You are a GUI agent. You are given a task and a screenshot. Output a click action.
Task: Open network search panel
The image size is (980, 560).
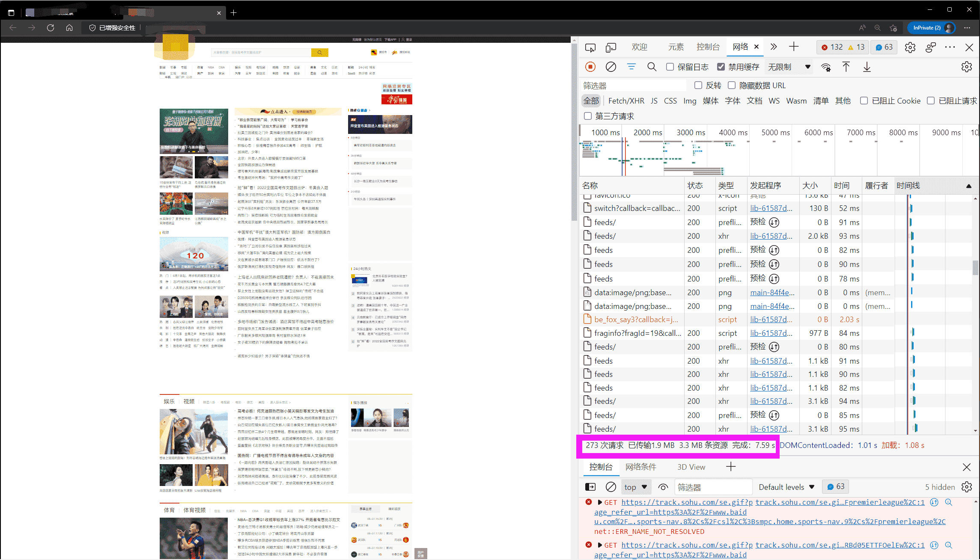[652, 67]
